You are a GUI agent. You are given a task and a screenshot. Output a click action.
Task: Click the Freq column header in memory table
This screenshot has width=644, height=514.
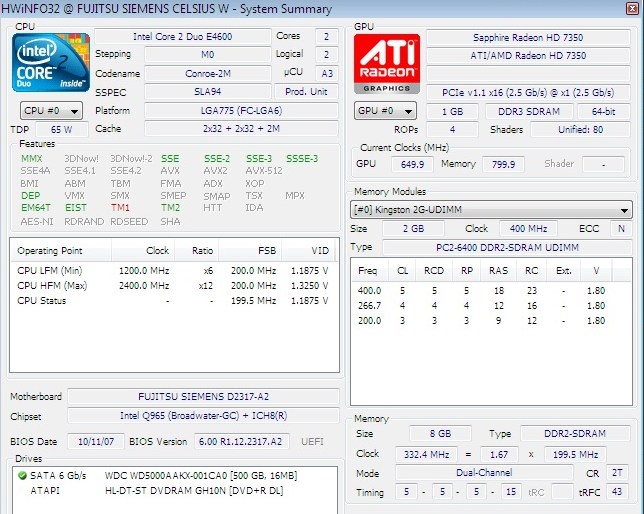click(x=368, y=271)
